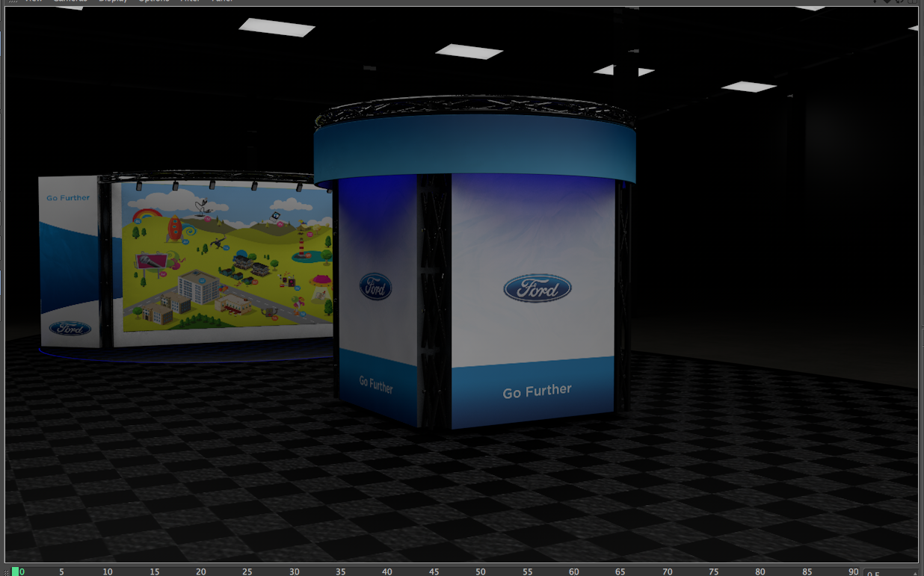Click the current frame field beside timeline
This screenshot has height=576, width=924.
click(890, 573)
